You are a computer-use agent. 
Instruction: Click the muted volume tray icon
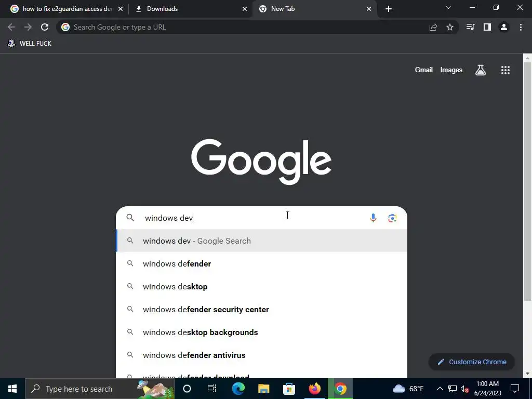click(465, 389)
